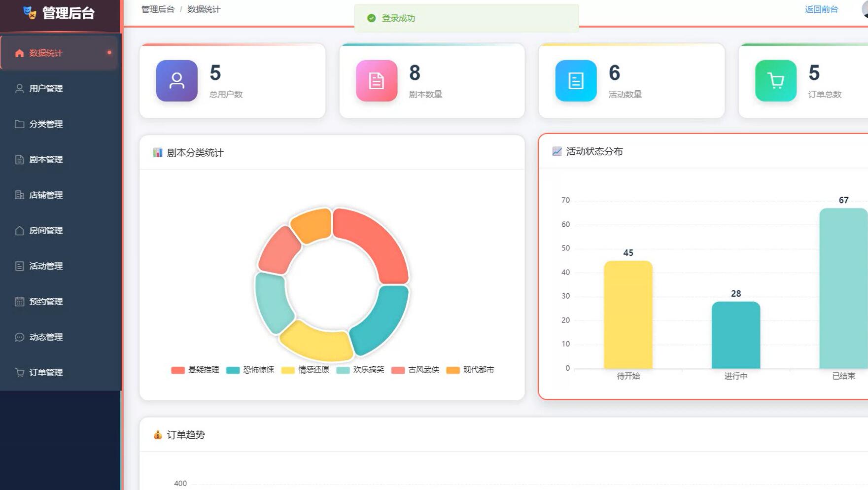Viewport: 868px width, 490px height.
Task: Click the bar chart icon beside 剧本分类统计
Action: click(158, 153)
